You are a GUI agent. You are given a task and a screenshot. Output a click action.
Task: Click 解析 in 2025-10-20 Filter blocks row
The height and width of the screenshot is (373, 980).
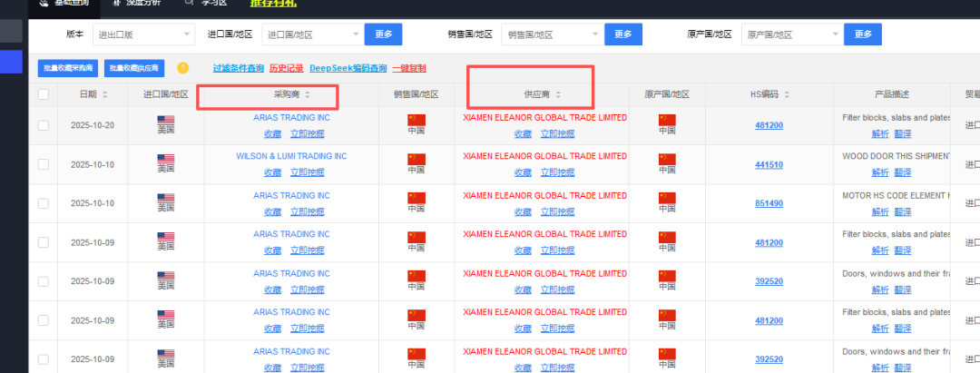point(880,133)
